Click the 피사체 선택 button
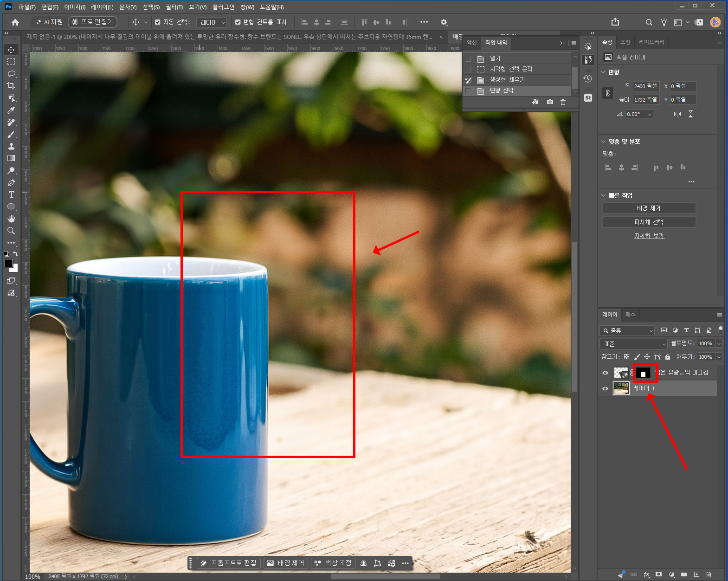728x581 pixels. pyautogui.click(x=649, y=222)
